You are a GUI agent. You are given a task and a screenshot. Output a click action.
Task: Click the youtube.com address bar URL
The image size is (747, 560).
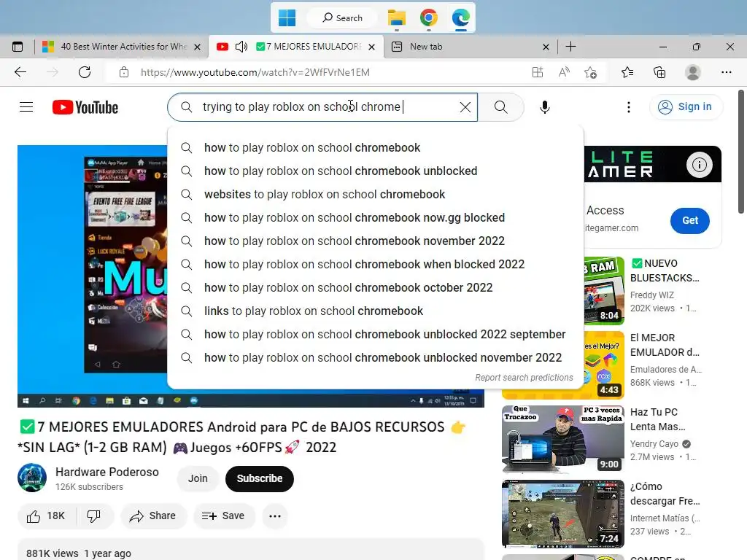pyautogui.click(x=255, y=72)
